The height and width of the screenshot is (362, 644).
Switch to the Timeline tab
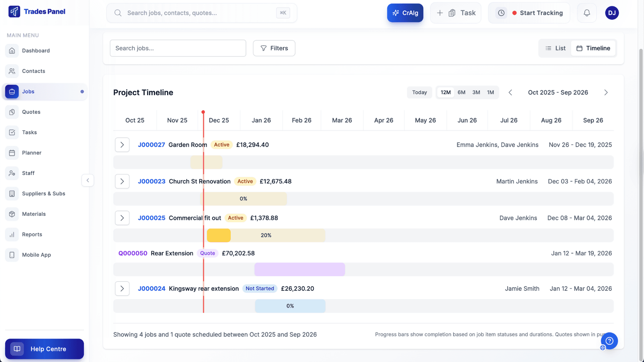[593, 48]
